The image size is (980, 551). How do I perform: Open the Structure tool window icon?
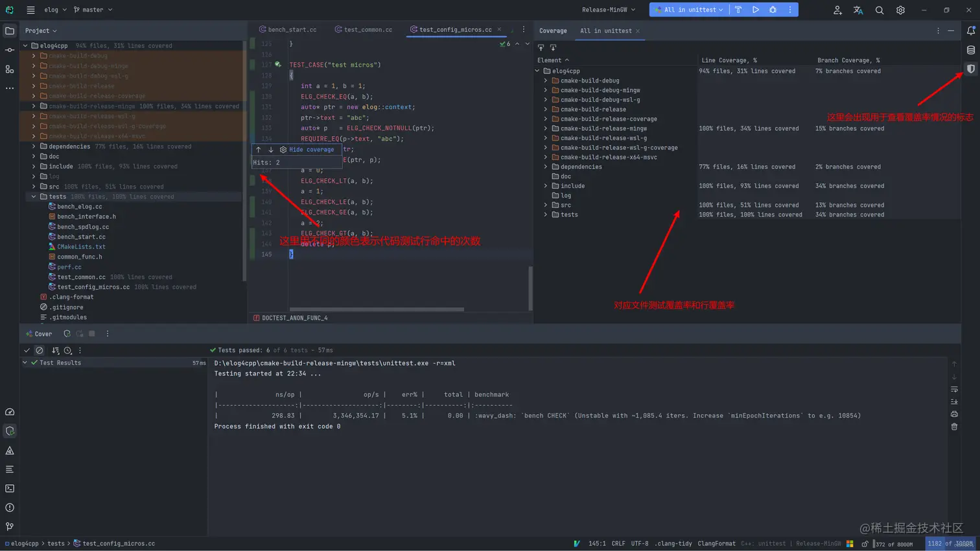click(10, 69)
